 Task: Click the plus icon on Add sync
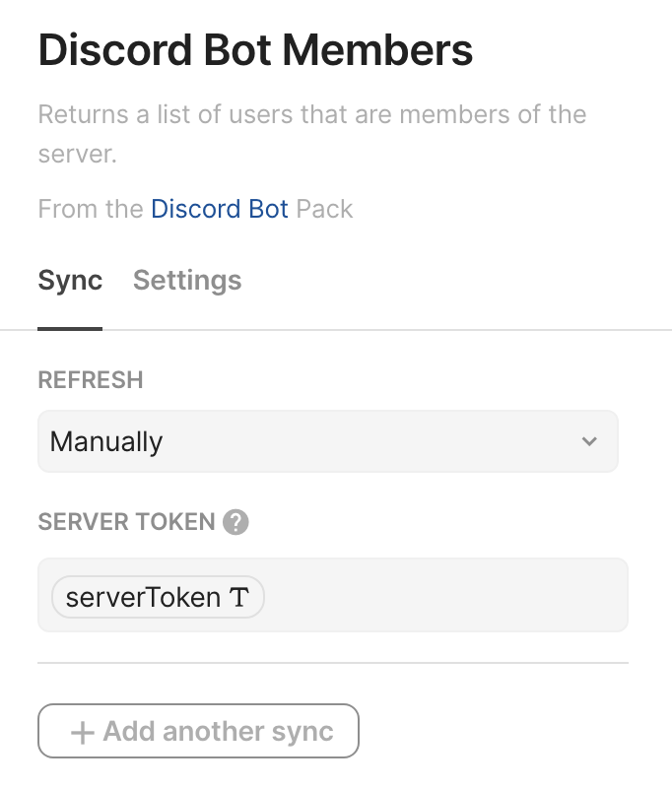pos(83,733)
